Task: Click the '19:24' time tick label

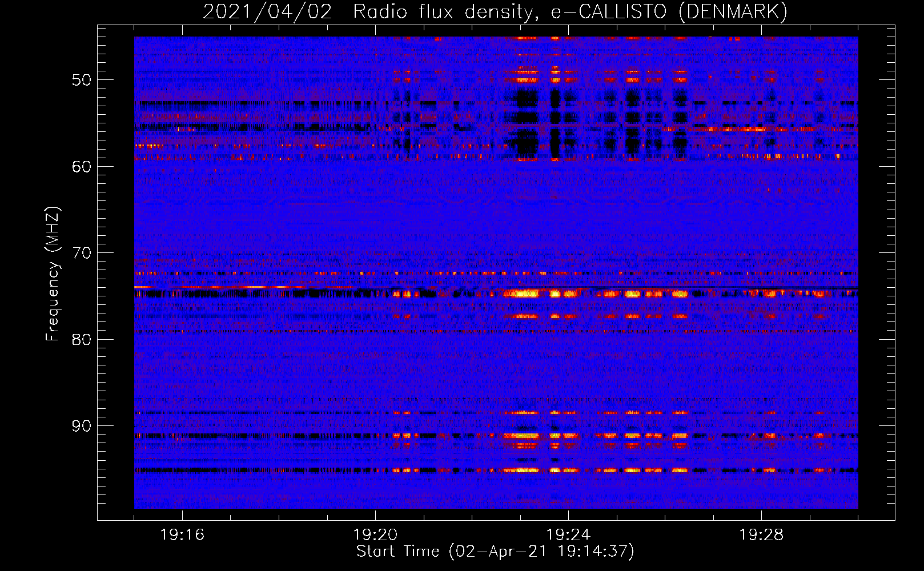Action: (x=568, y=535)
